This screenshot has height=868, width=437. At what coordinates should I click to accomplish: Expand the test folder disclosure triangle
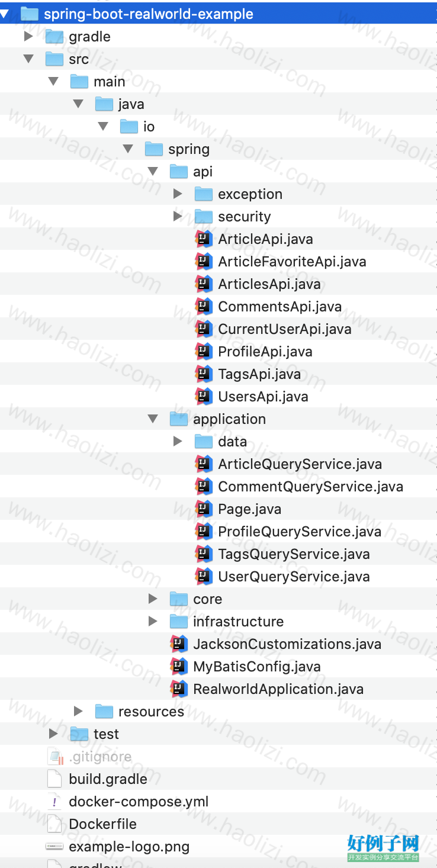tap(53, 734)
